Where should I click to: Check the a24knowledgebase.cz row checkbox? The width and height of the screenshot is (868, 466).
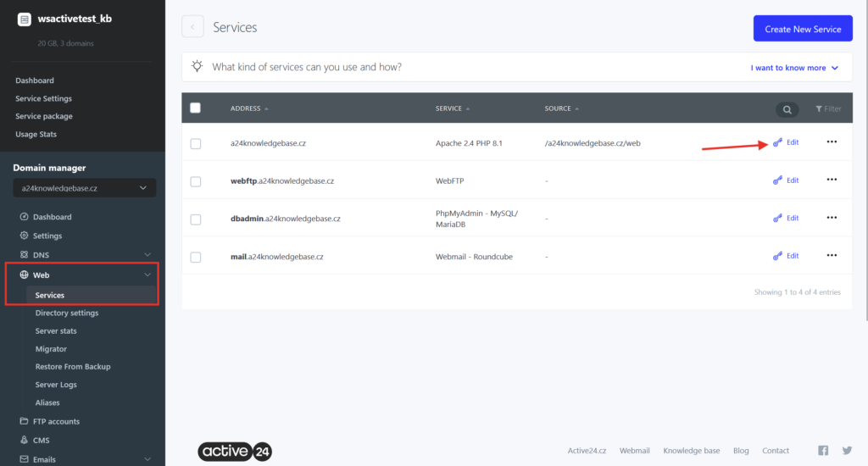pyautogui.click(x=196, y=144)
